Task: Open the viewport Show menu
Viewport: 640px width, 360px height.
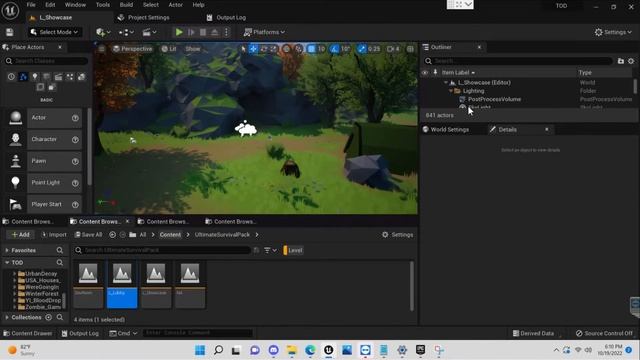Action: [193, 49]
